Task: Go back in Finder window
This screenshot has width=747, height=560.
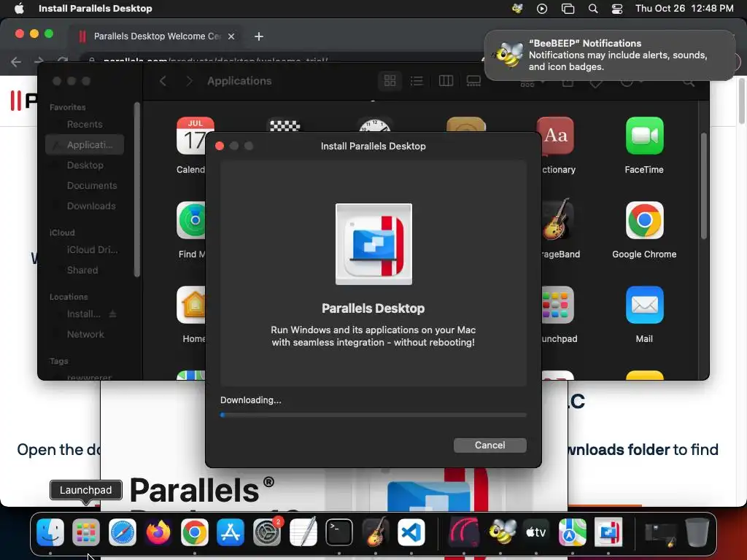Action: (x=163, y=81)
